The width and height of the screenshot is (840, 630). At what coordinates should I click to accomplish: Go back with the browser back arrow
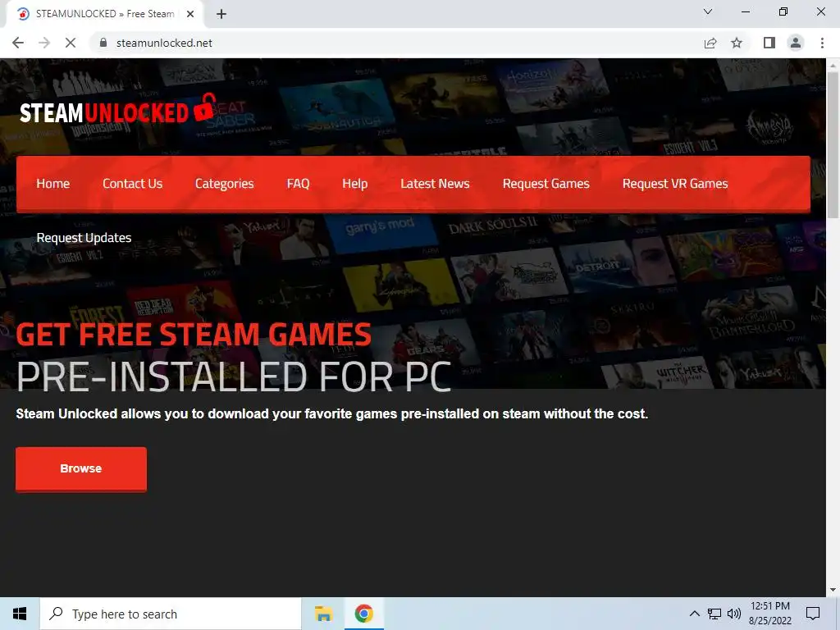pyautogui.click(x=18, y=43)
